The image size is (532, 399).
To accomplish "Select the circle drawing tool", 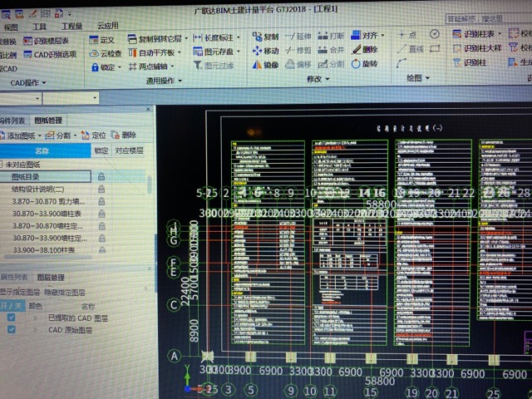I will click(434, 34).
